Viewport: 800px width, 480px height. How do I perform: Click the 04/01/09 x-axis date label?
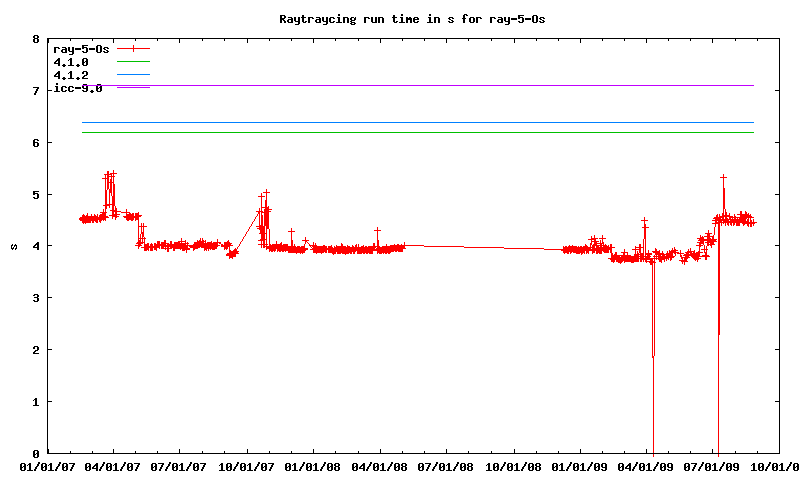[647, 467]
